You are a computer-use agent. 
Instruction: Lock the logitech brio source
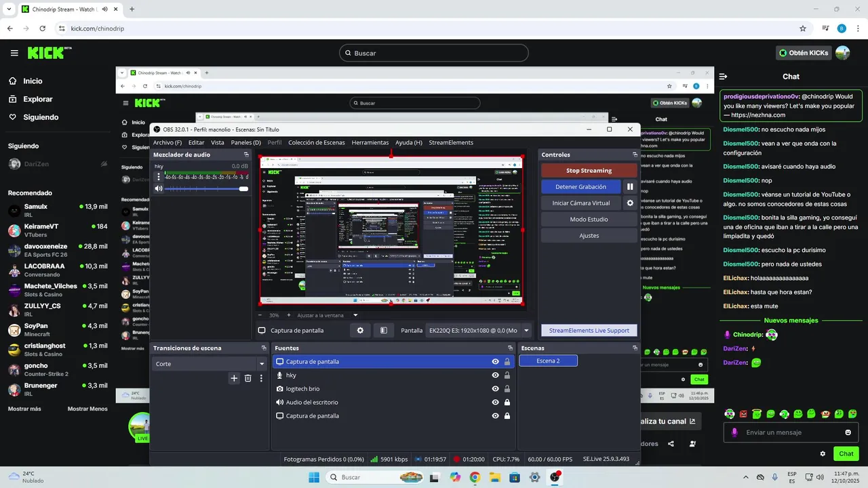pos(507,389)
